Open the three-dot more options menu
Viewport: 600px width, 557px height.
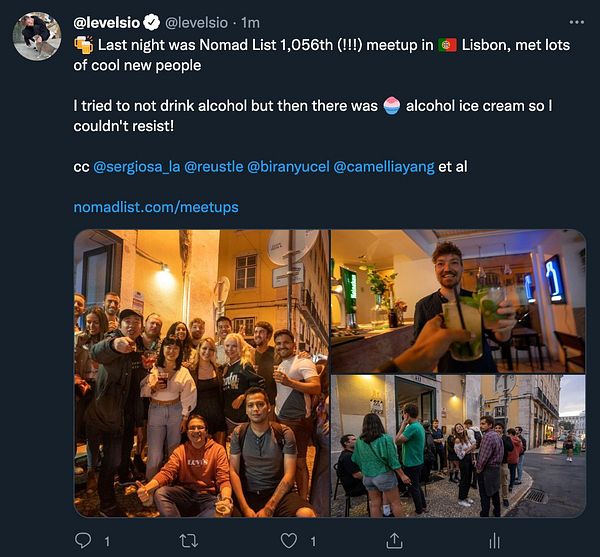pos(576,22)
